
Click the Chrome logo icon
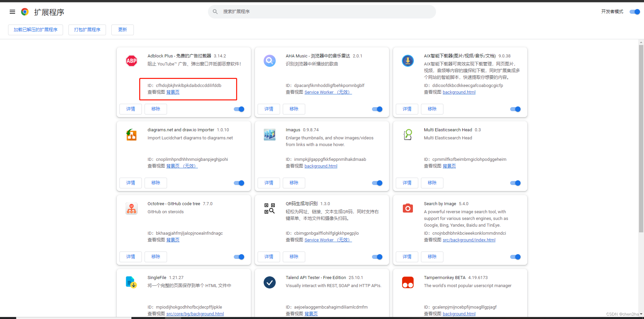tap(25, 12)
